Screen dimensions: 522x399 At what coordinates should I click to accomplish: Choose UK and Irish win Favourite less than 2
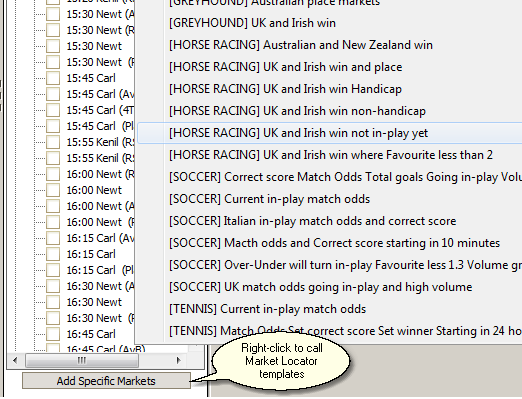[x=331, y=155]
